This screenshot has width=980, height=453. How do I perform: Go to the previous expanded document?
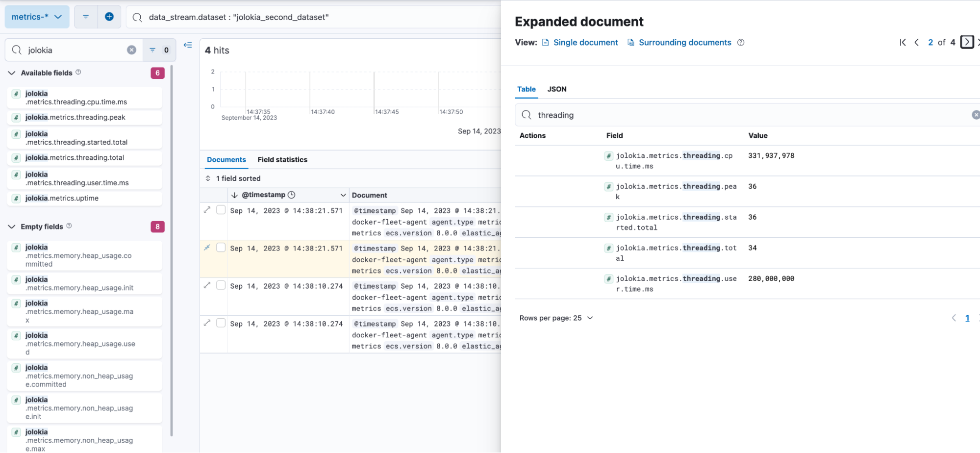point(916,43)
